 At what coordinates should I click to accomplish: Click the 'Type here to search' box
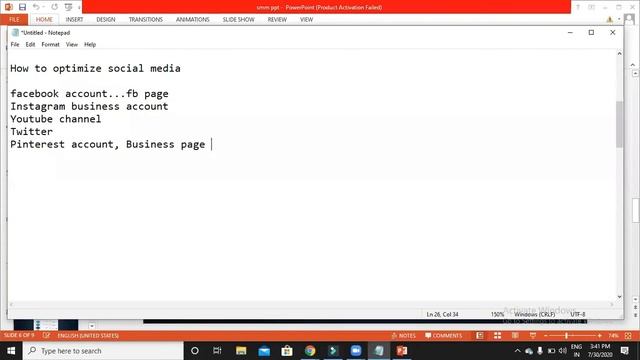[103, 351]
